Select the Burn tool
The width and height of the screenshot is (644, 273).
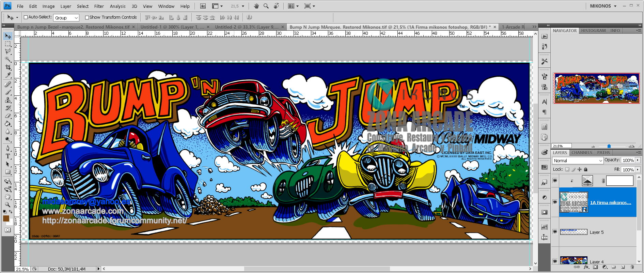tap(8, 139)
